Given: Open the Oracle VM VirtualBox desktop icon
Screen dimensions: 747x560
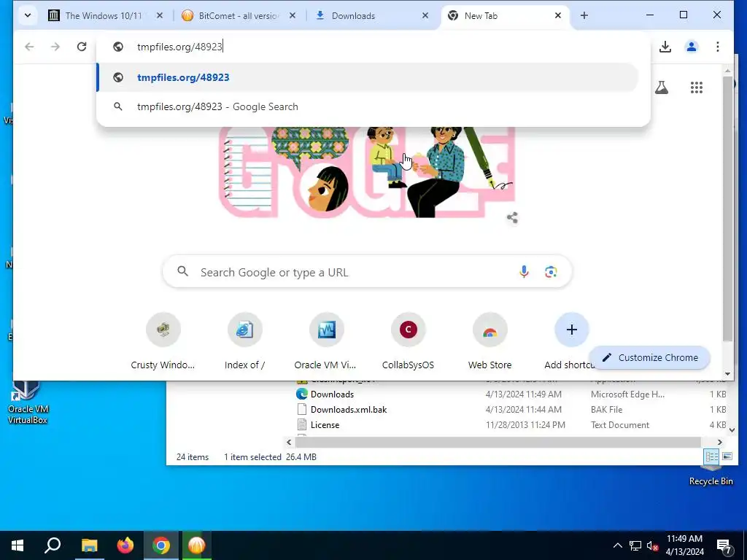Looking at the screenshot, I should tap(27, 402).
